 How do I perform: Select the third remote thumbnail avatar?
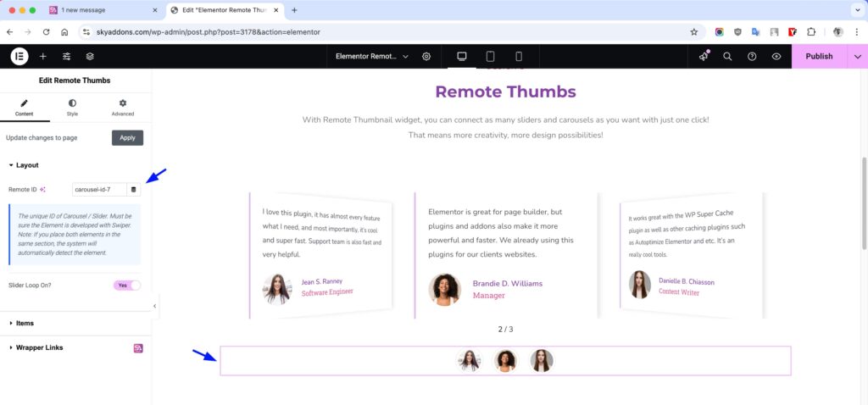542,361
